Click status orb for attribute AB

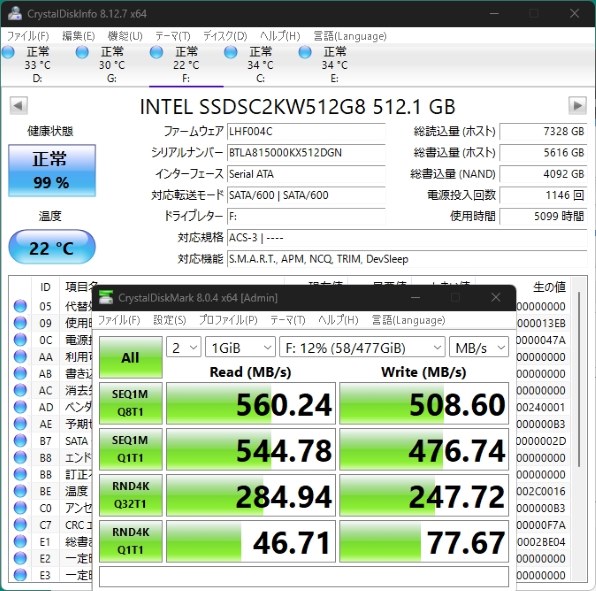20,373
